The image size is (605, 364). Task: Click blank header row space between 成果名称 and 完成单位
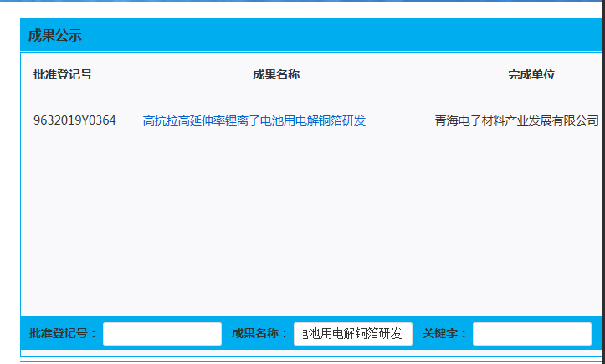point(402,74)
